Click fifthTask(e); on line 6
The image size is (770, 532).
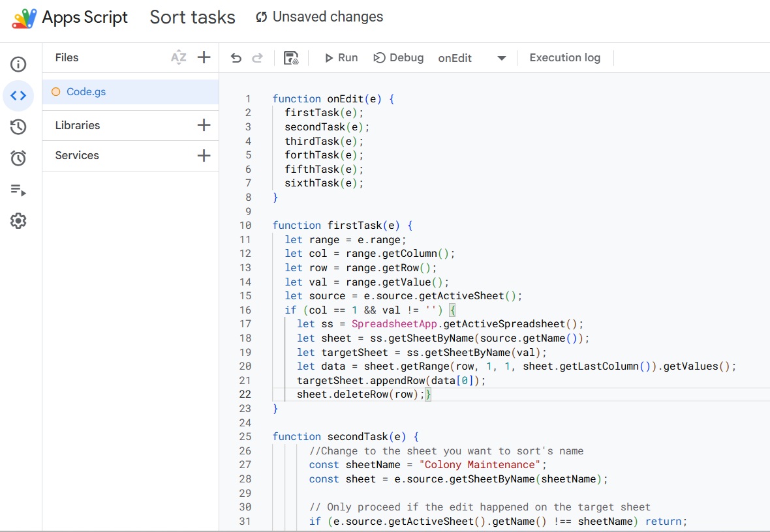tap(324, 170)
